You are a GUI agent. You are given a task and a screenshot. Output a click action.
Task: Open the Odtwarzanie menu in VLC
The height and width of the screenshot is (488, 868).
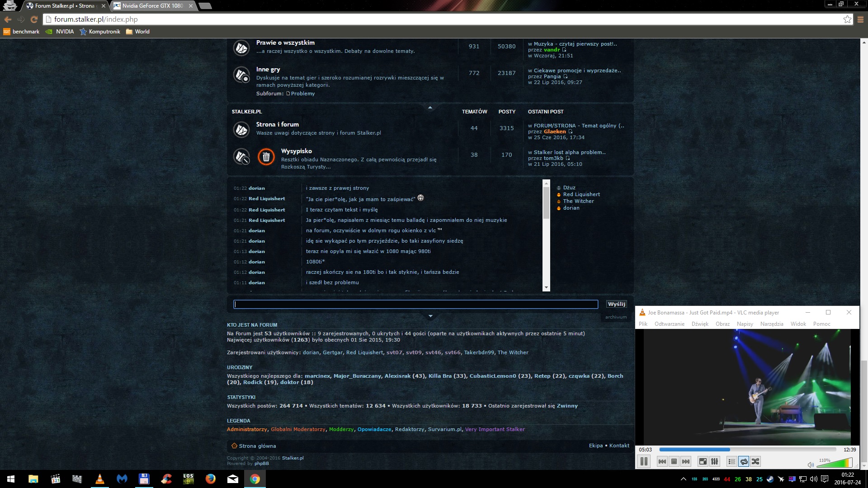tap(670, 324)
